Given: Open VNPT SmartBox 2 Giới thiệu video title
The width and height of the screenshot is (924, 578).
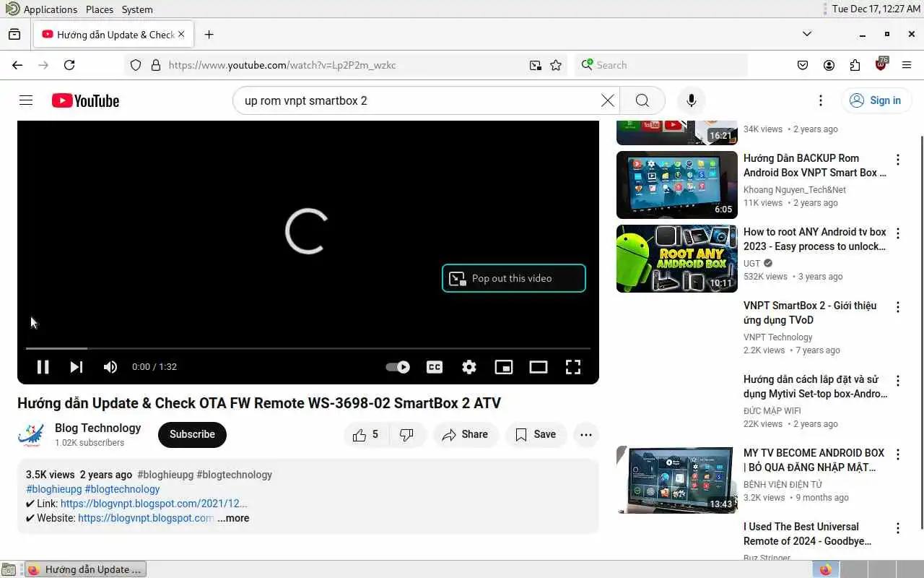Looking at the screenshot, I should click(x=810, y=313).
